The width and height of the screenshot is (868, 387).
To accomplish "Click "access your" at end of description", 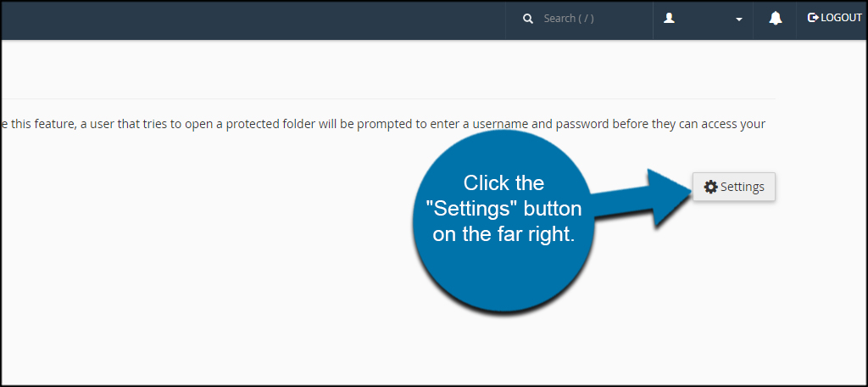I will click(737, 125).
